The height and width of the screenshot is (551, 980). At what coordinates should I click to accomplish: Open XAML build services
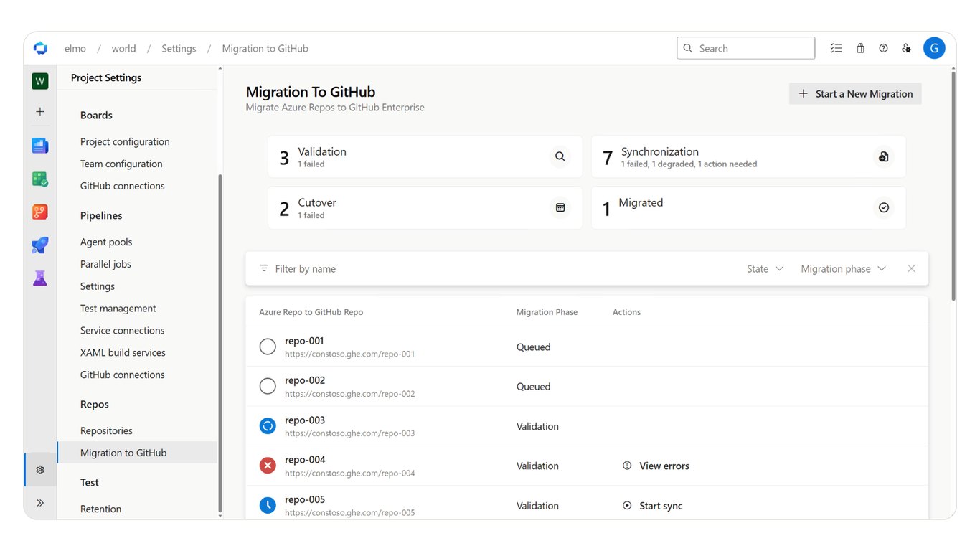click(x=123, y=352)
